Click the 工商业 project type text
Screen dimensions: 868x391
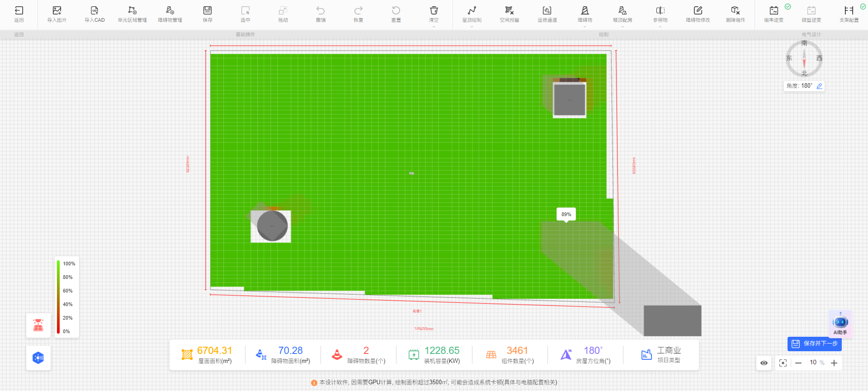[669, 350]
